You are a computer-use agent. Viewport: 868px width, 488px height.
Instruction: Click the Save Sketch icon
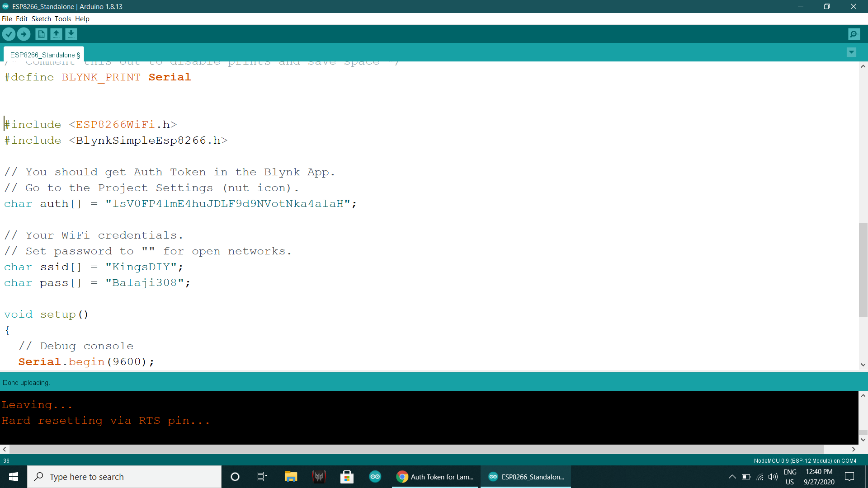pyautogui.click(x=71, y=34)
